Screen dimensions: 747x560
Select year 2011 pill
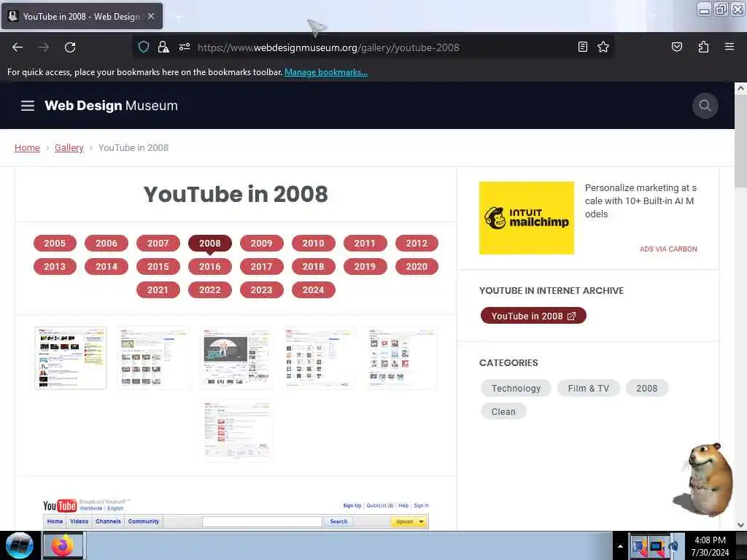pyautogui.click(x=365, y=244)
